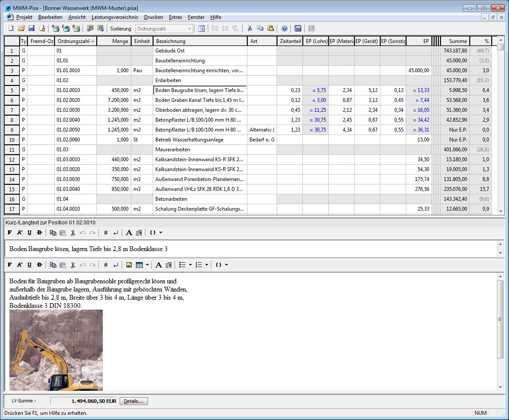Screen dimensions: 509x420
Task: Click the table's vertical scrollbar down arrow
Action: [x=500, y=211]
